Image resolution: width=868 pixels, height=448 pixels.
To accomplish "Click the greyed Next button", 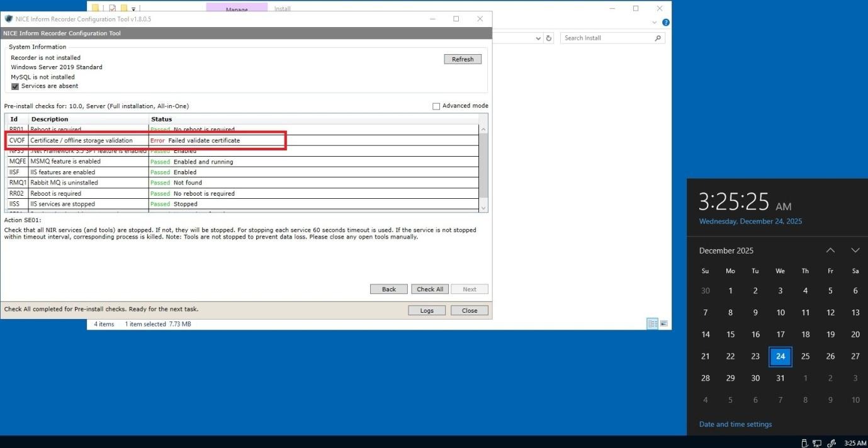I will pos(470,289).
